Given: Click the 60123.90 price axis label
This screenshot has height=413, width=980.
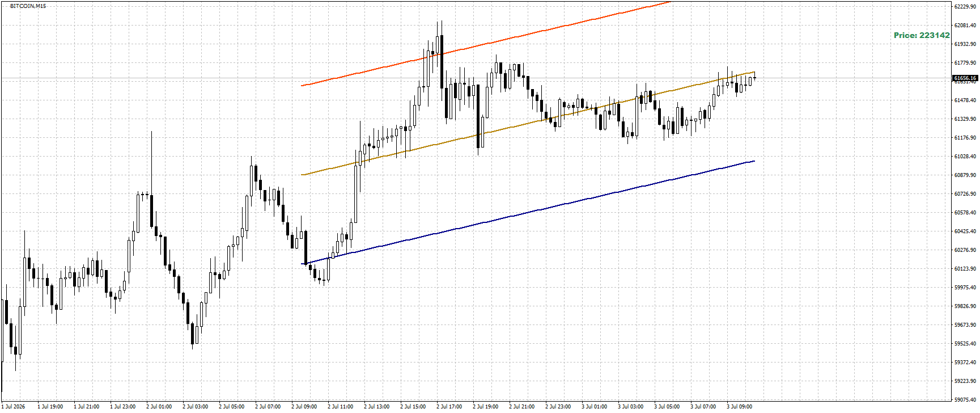Looking at the screenshot, I should (965, 269).
